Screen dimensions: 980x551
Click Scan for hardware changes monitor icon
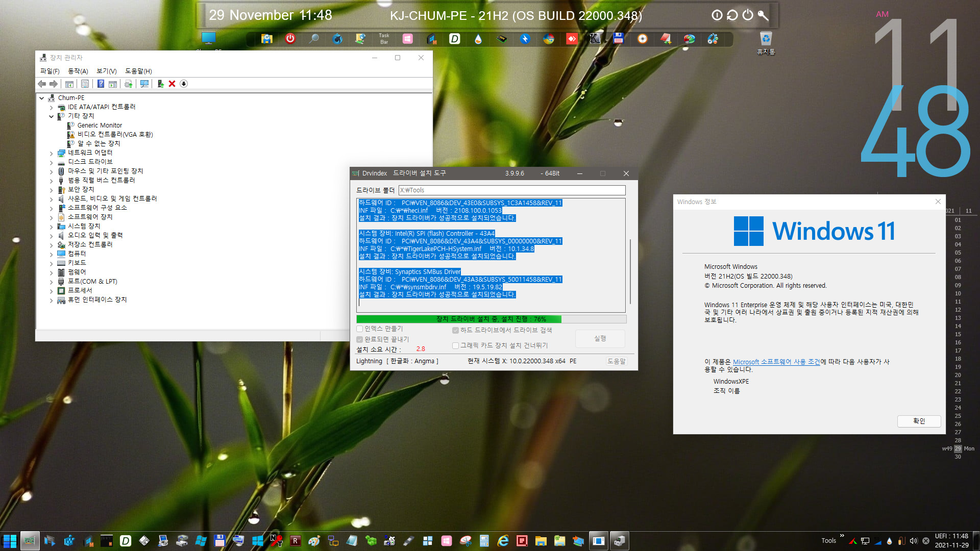tap(144, 84)
